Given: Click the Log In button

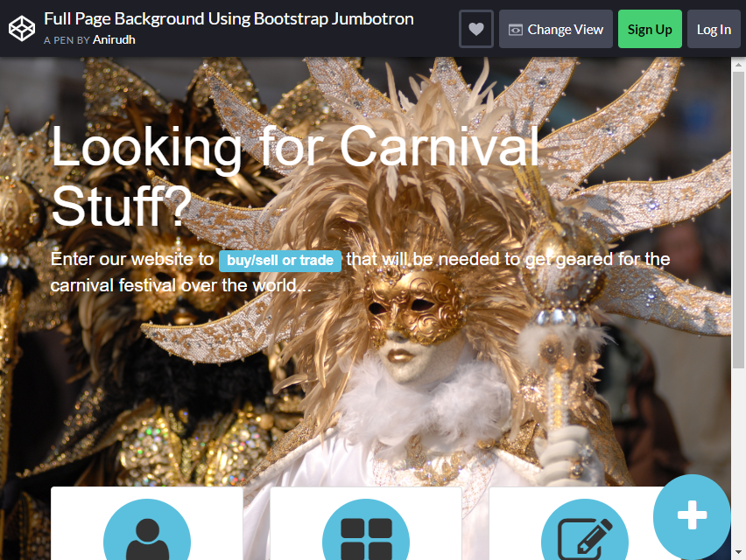Looking at the screenshot, I should (x=714, y=29).
